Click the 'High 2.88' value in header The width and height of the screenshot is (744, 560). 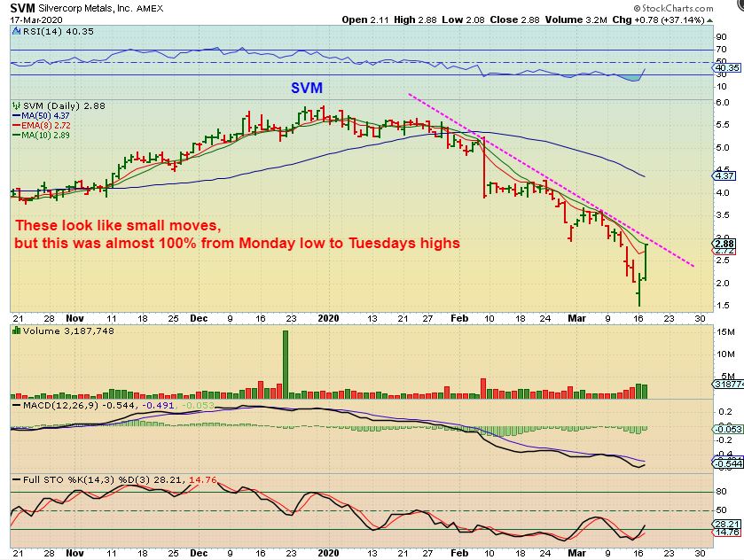[x=414, y=19]
